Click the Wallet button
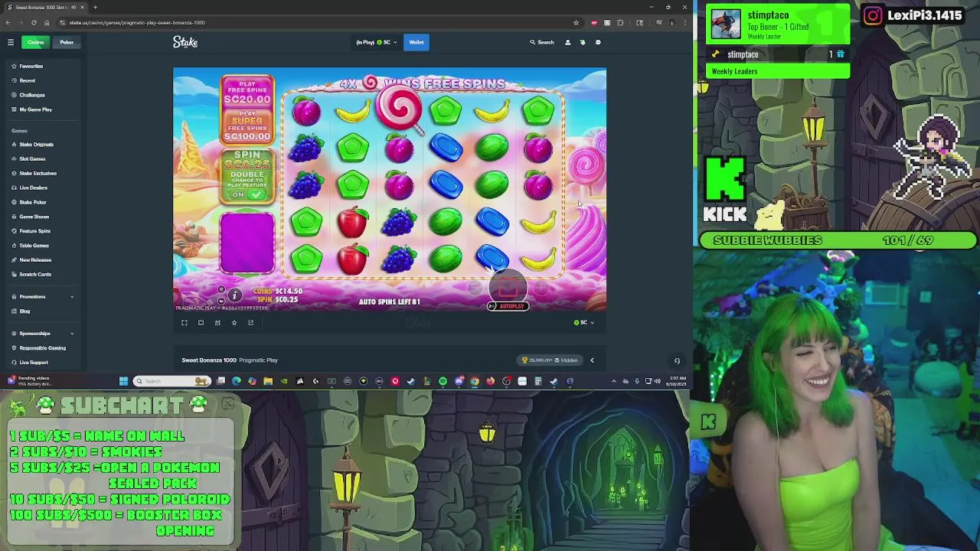Viewport: 980px width, 551px height. [416, 42]
